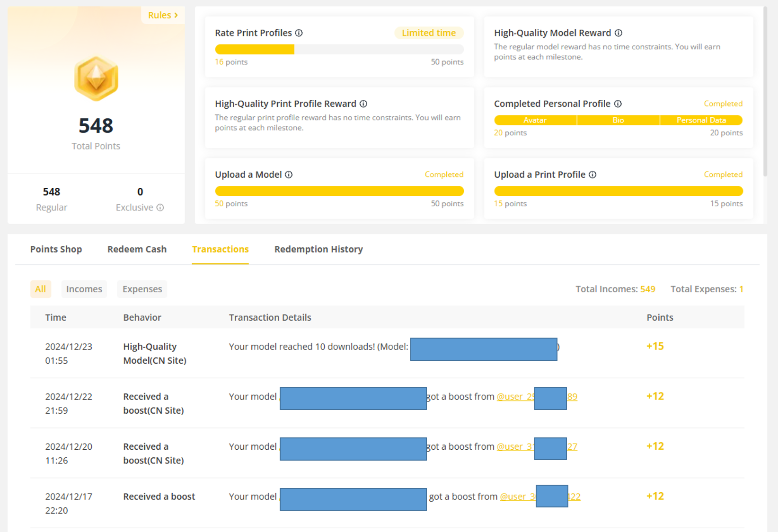
Task: Show info for High-Quality Print Profile Reward
Action: (363, 104)
